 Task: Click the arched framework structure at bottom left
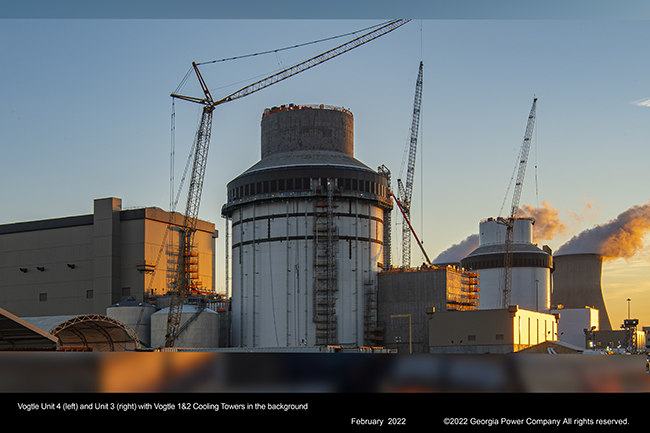[93, 334]
